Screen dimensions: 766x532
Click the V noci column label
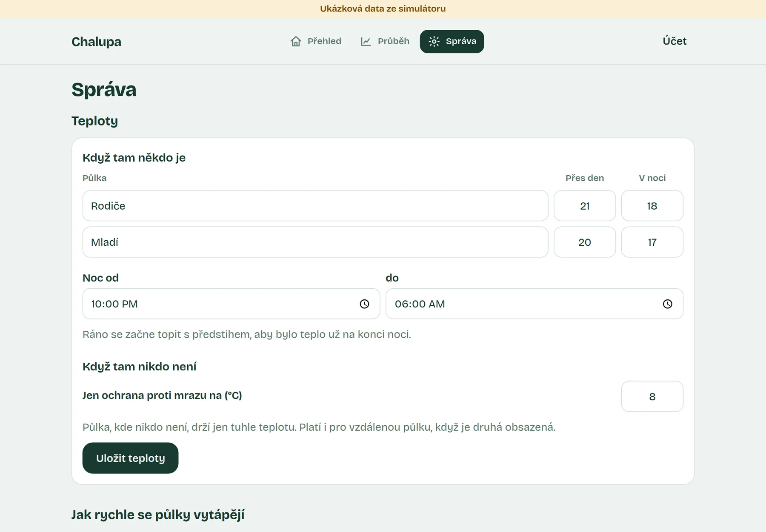point(652,178)
